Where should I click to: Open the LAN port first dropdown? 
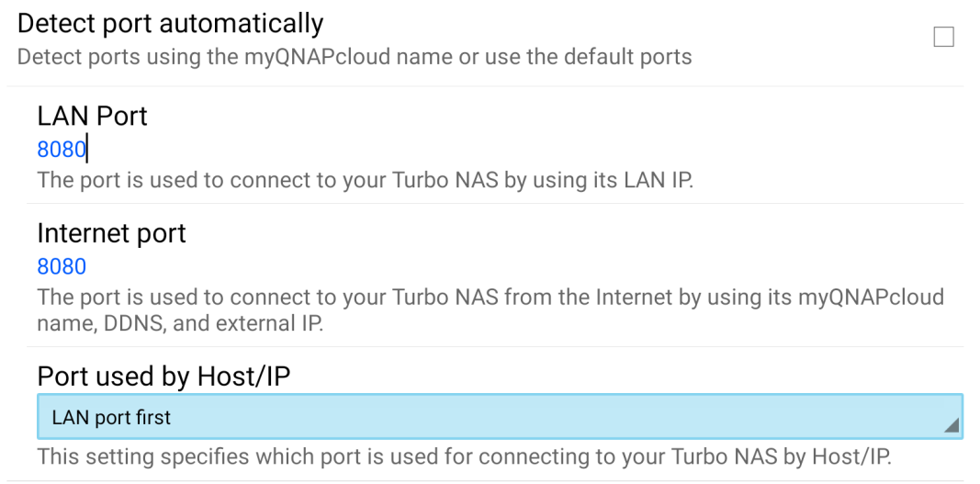click(x=500, y=418)
